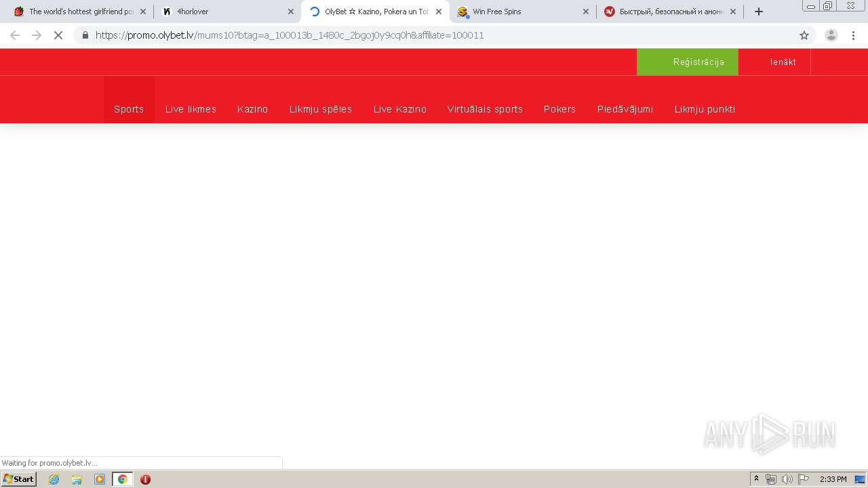Viewport: 868px width, 488px height.
Task: View Piedāvājumi offers
Action: coord(625,109)
